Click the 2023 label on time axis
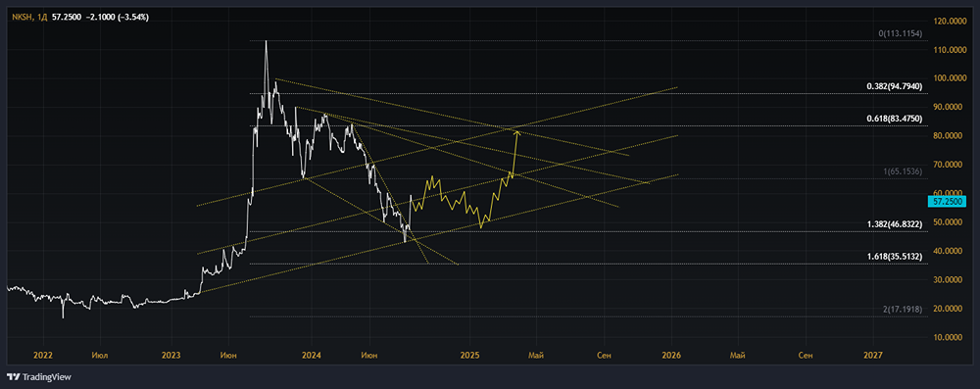Viewport: 980px width, 389px height. [171, 356]
